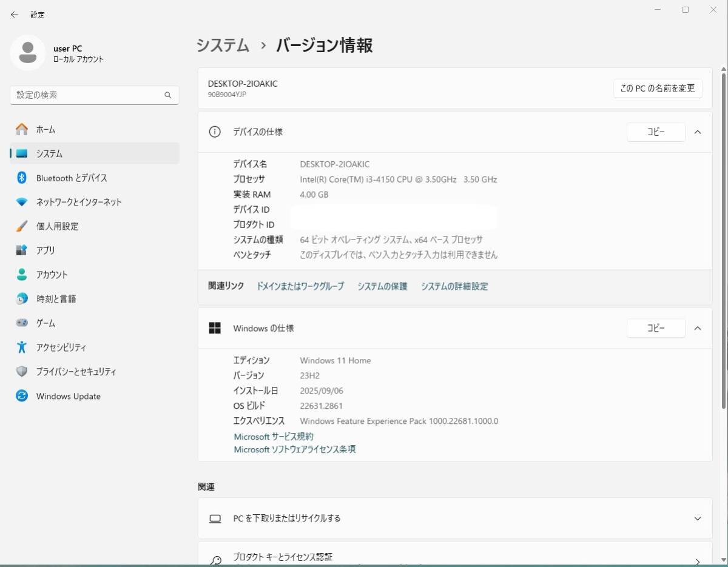Maximize the Settings window
This screenshot has width=728, height=567.
[686, 10]
